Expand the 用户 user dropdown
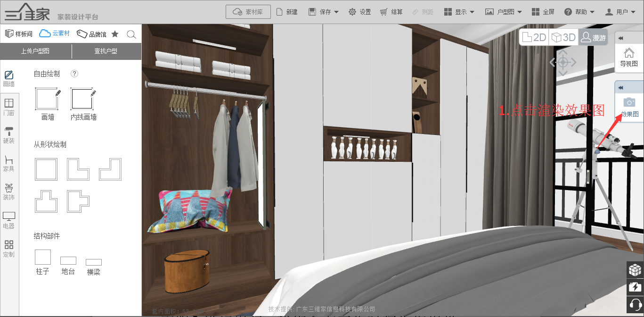This screenshot has height=317, width=644. pos(620,12)
